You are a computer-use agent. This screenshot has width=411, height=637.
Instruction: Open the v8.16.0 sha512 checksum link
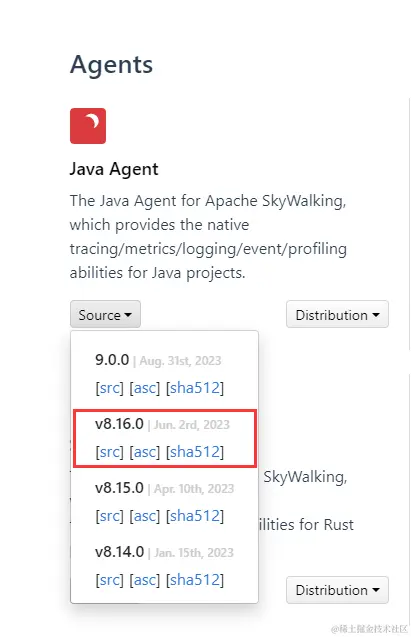[x=195, y=452]
